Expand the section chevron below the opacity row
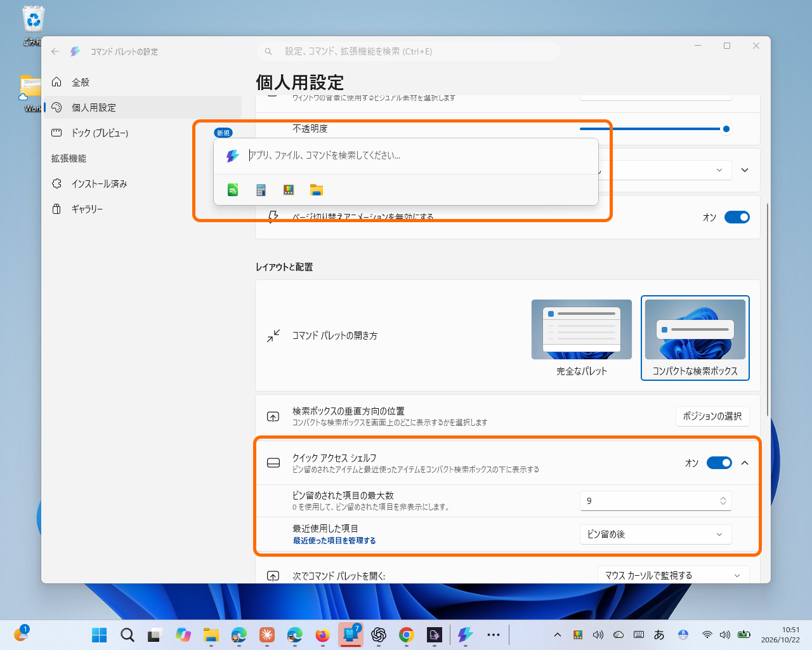The image size is (812, 650). click(x=745, y=170)
